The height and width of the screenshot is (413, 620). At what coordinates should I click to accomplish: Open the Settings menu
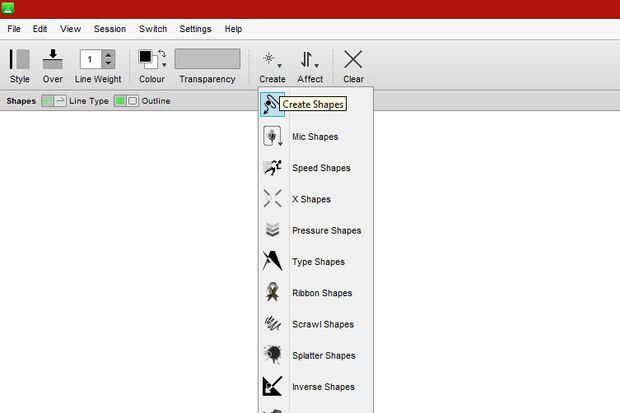click(195, 29)
